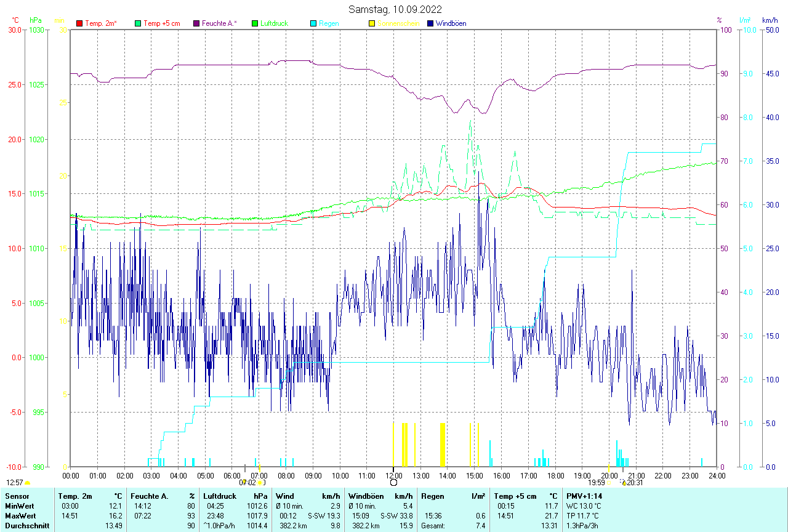Click the 'PMV+1:14' table header
The height and width of the screenshot is (532, 788).
pos(584,496)
